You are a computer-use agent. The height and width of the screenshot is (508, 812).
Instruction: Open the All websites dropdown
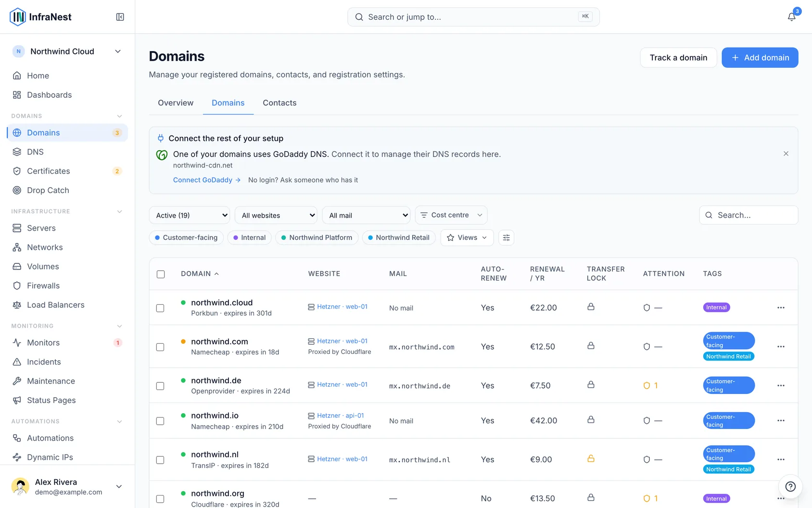pos(276,215)
